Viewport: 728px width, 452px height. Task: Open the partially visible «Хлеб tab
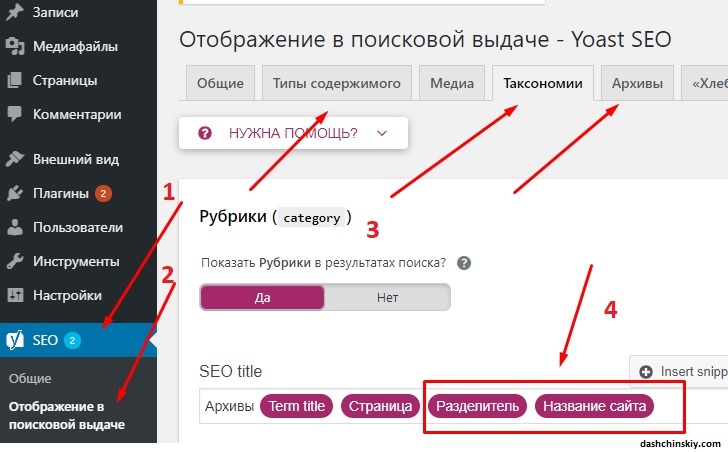click(705, 83)
